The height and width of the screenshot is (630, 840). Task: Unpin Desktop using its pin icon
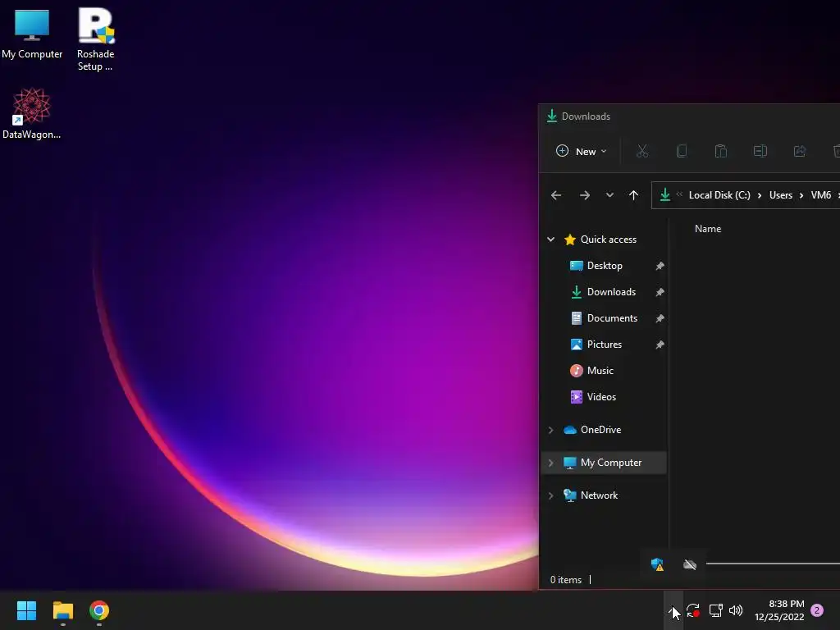(660, 266)
